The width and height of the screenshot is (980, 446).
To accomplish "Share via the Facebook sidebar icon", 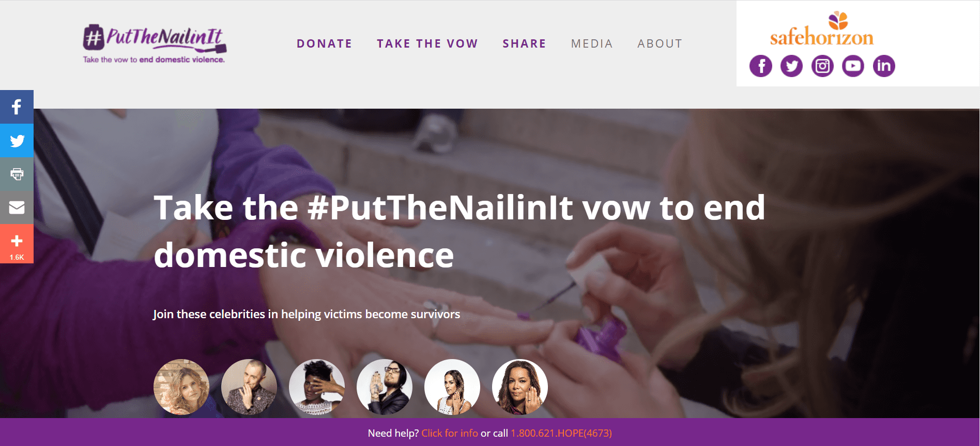I will pyautogui.click(x=17, y=107).
